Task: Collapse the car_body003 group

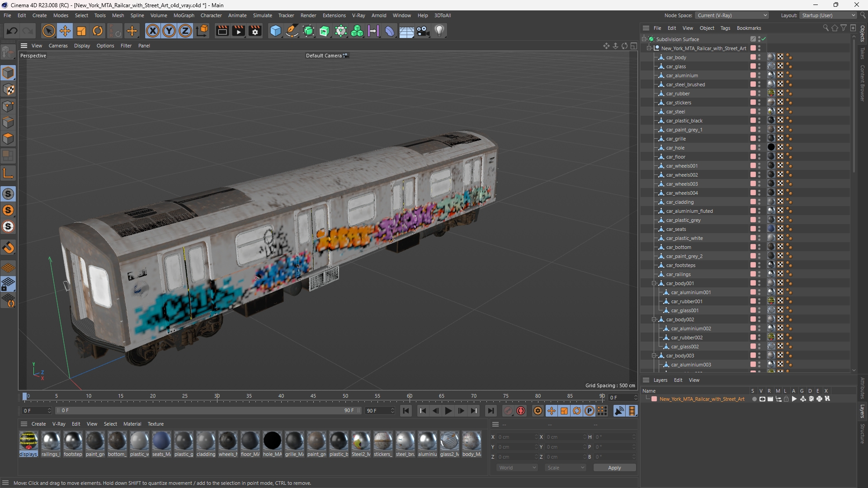Action: [x=654, y=356]
